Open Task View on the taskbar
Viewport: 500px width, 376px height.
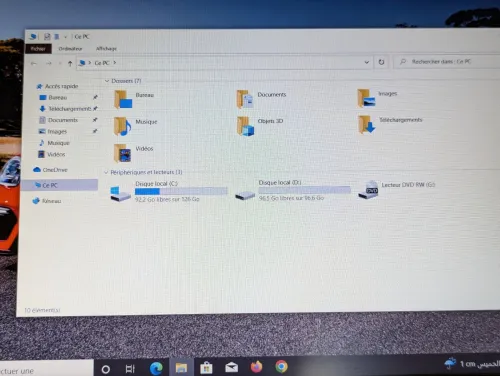pyautogui.click(x=130, y=369)
